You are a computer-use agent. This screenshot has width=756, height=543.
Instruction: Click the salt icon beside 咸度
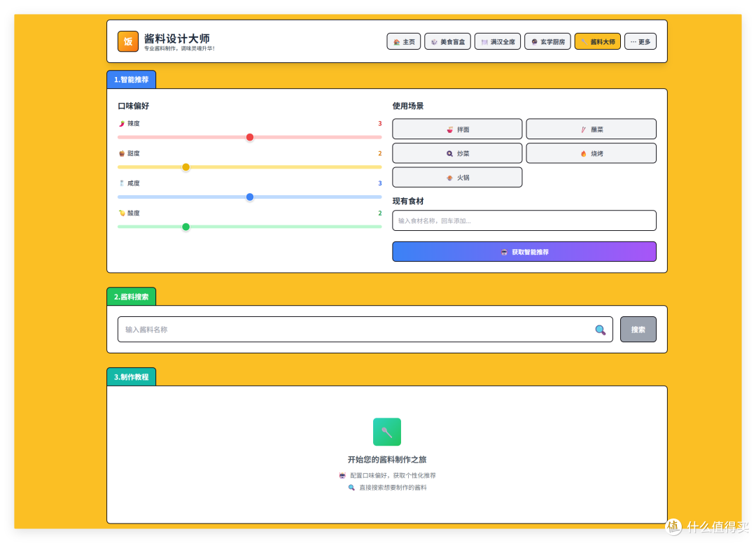[122, 183]
